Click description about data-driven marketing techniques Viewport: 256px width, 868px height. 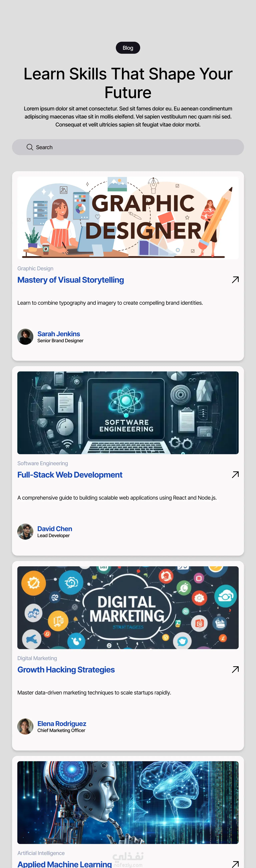coord(94,692)
